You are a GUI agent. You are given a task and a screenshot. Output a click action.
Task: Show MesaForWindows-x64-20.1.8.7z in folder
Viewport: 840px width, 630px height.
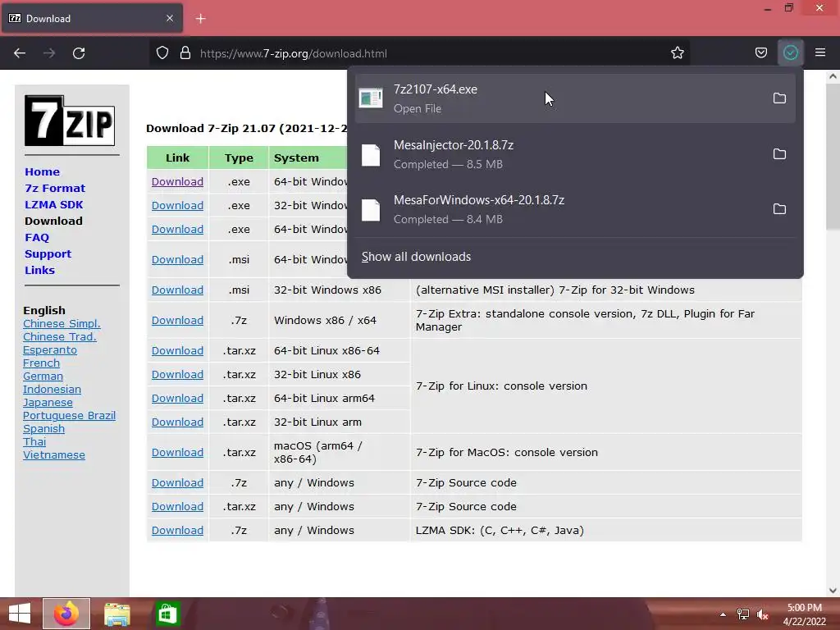[779, 209]
